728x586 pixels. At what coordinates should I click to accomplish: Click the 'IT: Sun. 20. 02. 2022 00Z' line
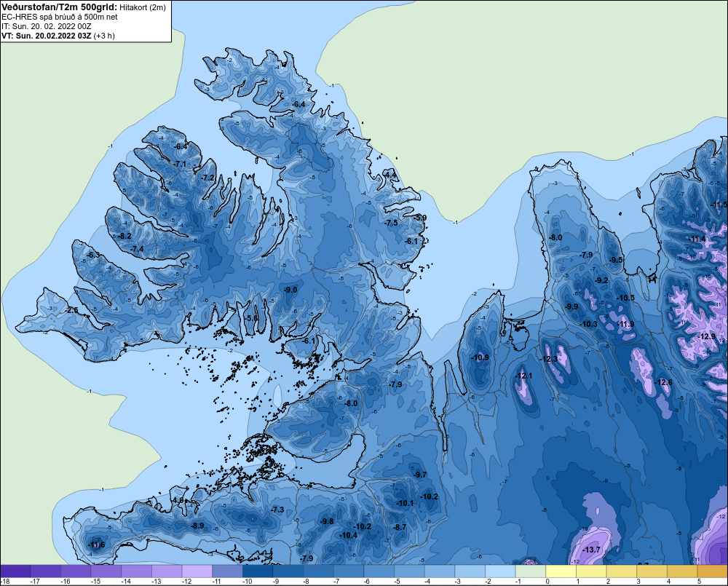[x=47, y=26]
